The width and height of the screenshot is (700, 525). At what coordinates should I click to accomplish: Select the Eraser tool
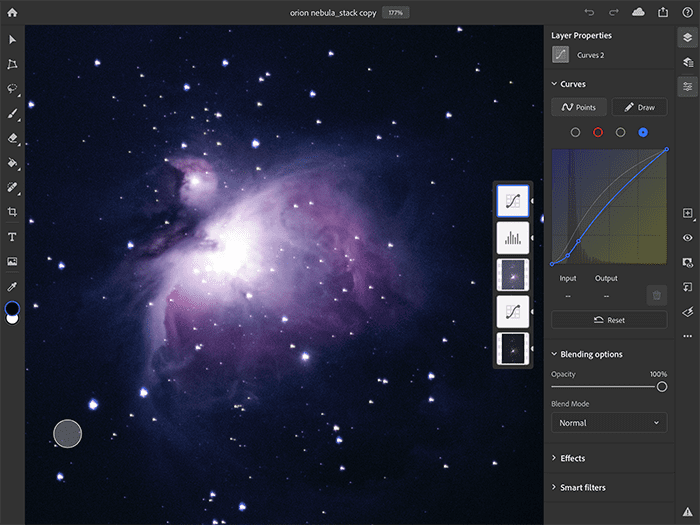point(12,138)
